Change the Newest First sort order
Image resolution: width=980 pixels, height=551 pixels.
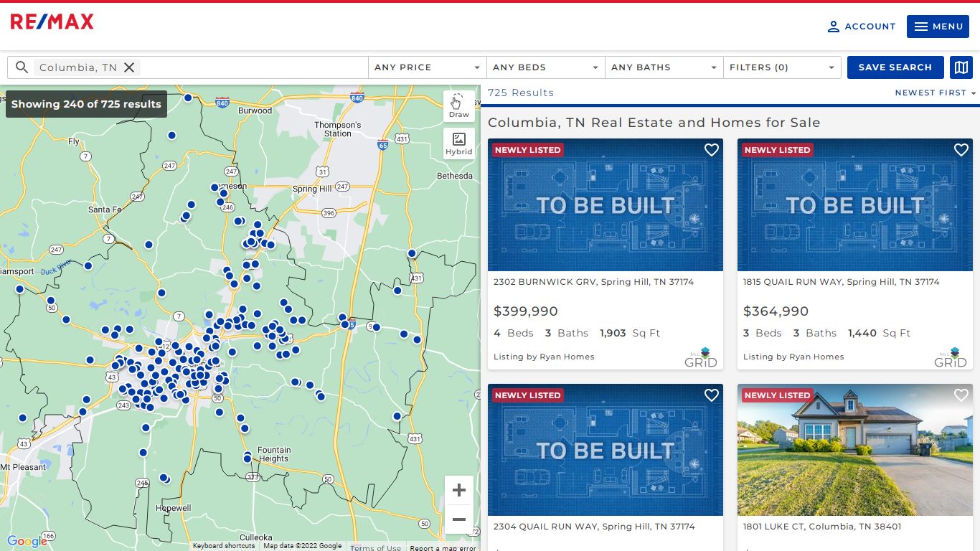936,93
